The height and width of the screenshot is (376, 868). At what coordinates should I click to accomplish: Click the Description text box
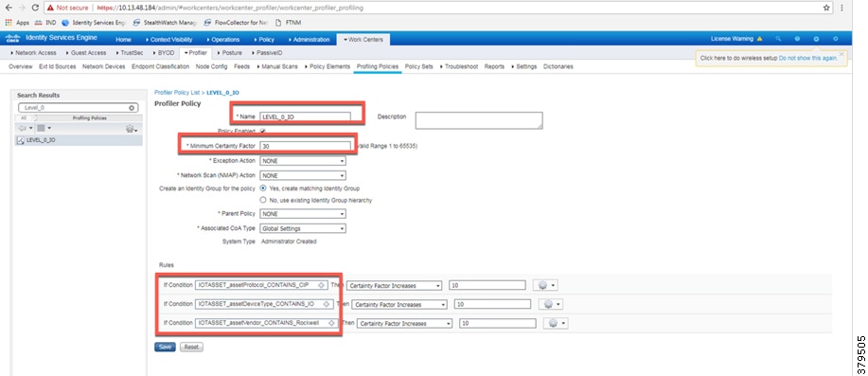point(479,120)
